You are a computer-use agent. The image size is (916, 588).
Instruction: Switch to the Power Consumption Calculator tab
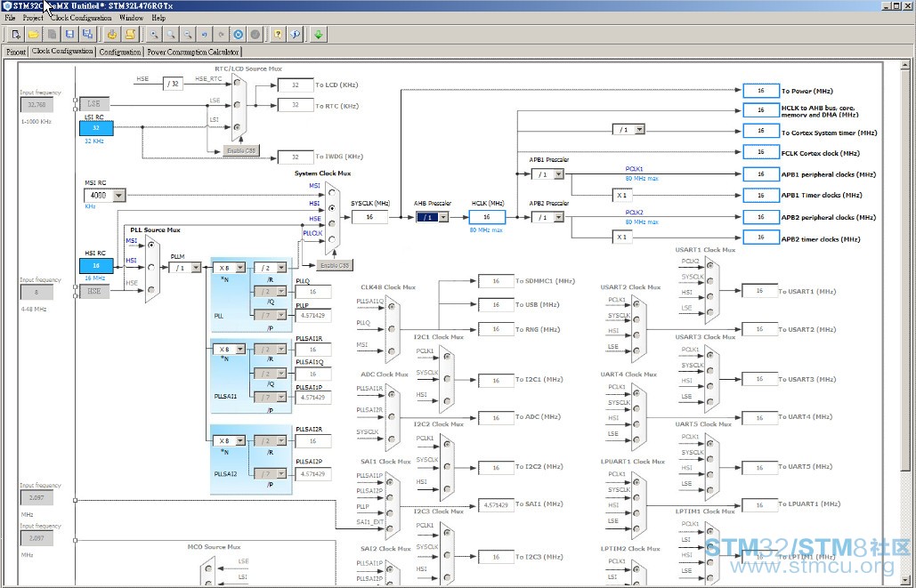[x=193, y=52]
